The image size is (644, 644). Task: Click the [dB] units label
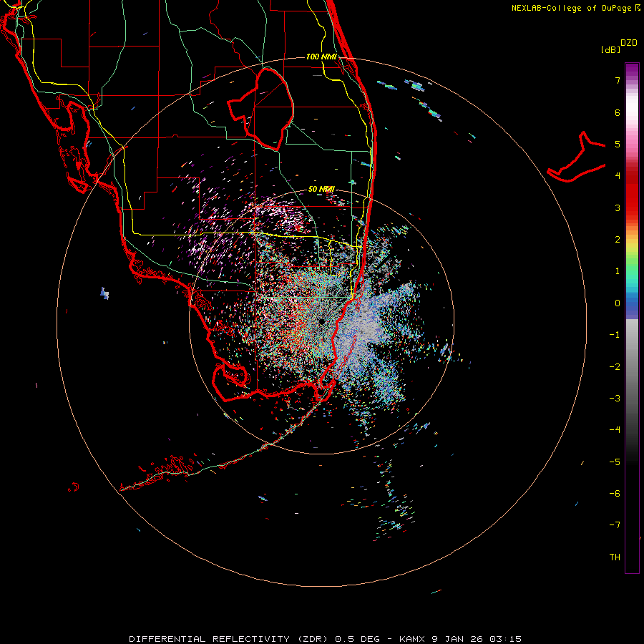(610, 49)
